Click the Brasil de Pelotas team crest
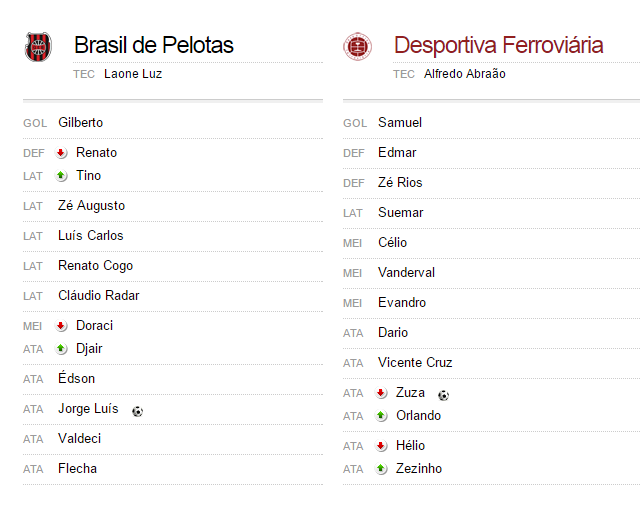The image size is (640, 505). point(38,47)
